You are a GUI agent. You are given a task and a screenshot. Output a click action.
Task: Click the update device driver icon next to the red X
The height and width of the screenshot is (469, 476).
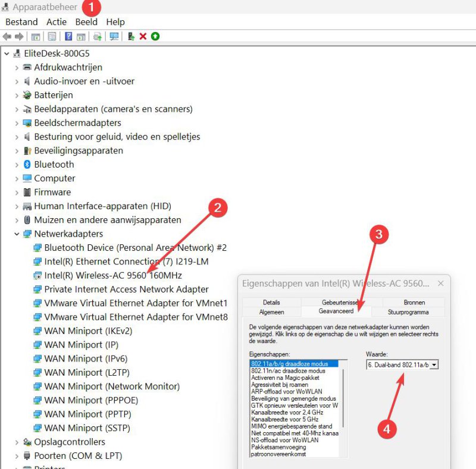click(131, 36)
